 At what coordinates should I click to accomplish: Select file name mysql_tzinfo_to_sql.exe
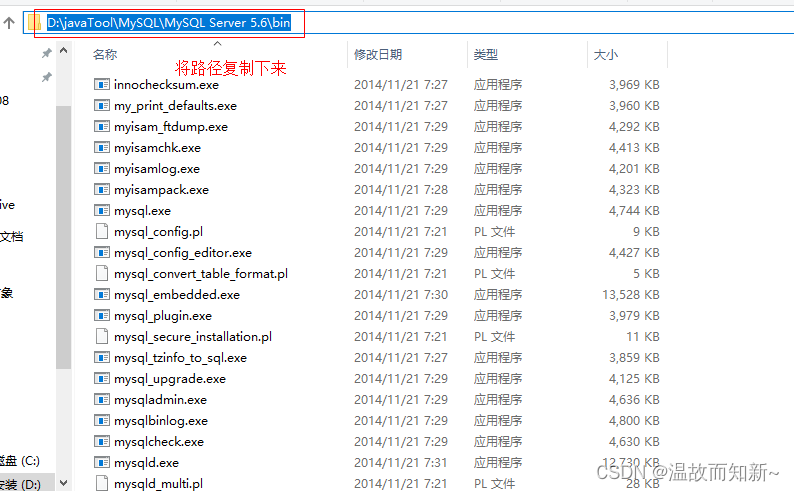(181, 357)
